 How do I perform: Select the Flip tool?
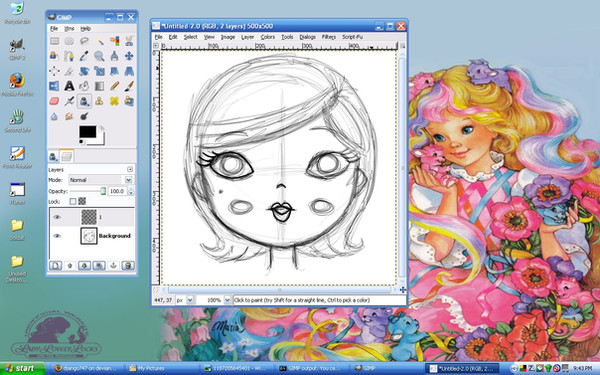[x=54, y=86]
